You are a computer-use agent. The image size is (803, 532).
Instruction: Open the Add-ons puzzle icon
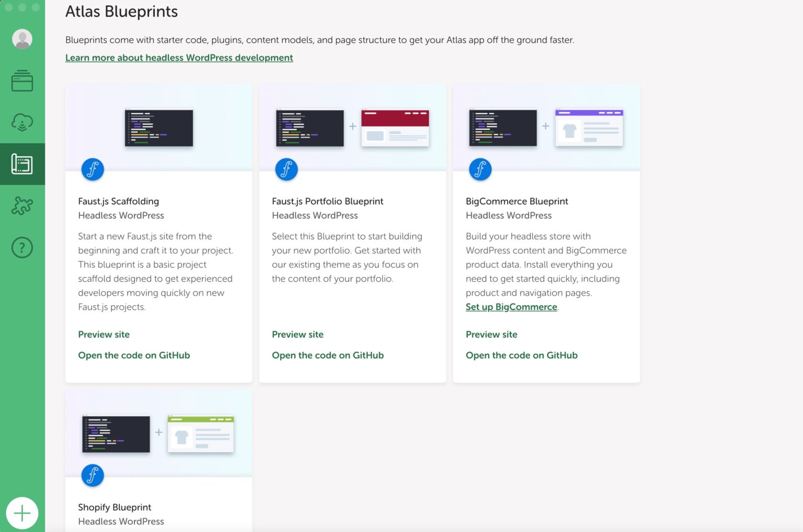coord(22,206)
